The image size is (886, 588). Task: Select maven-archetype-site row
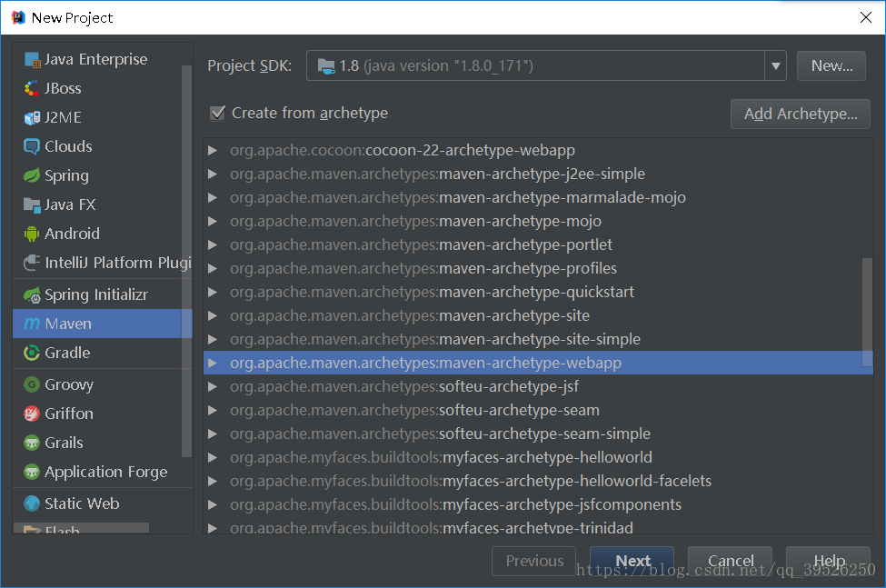click(538, 315)
